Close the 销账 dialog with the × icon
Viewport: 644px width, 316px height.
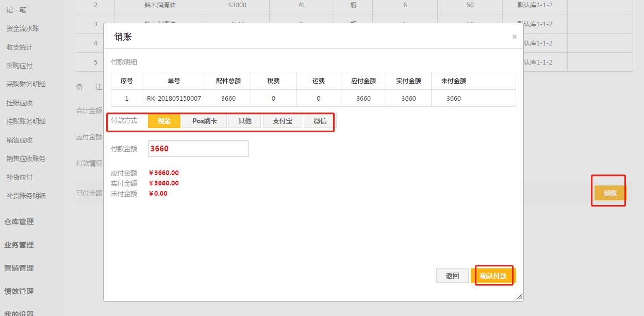pyautogui.click(x=514, y=37)
